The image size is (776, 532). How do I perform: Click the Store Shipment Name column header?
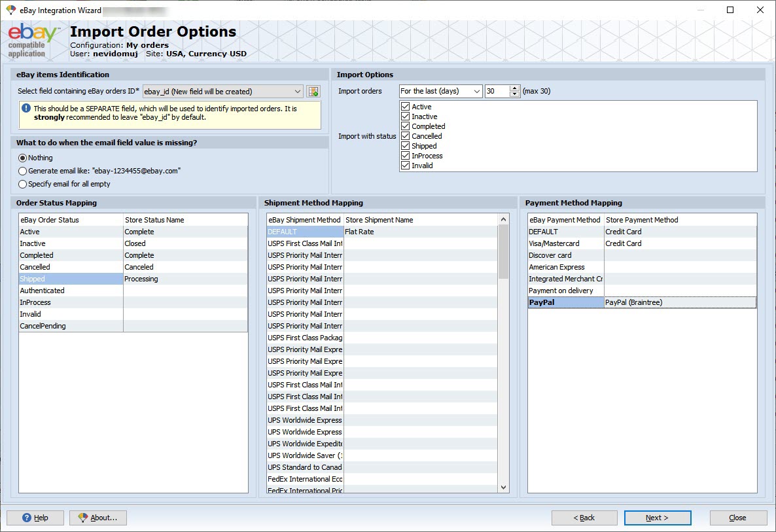click(x=420, y=220)
